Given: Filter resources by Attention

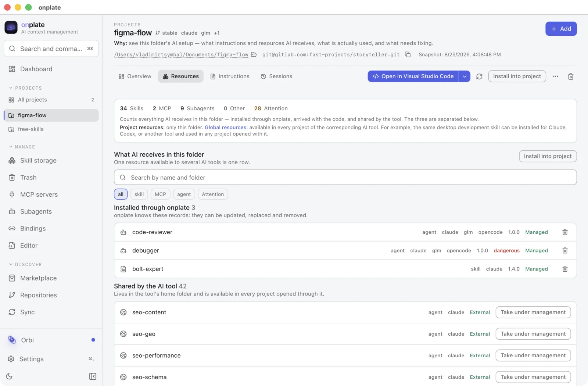Looking at the screenshot, I should click(213, 194).
